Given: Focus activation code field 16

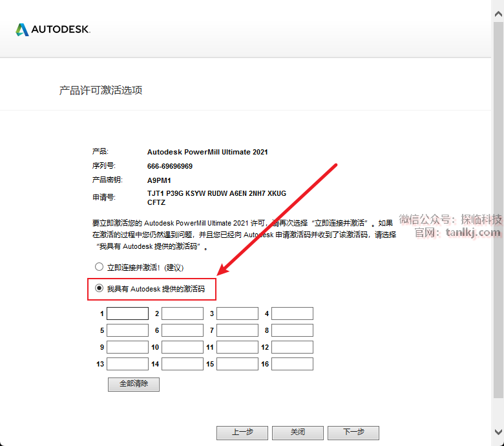Looking at the screenshot, I should click(x=293, y=364).
